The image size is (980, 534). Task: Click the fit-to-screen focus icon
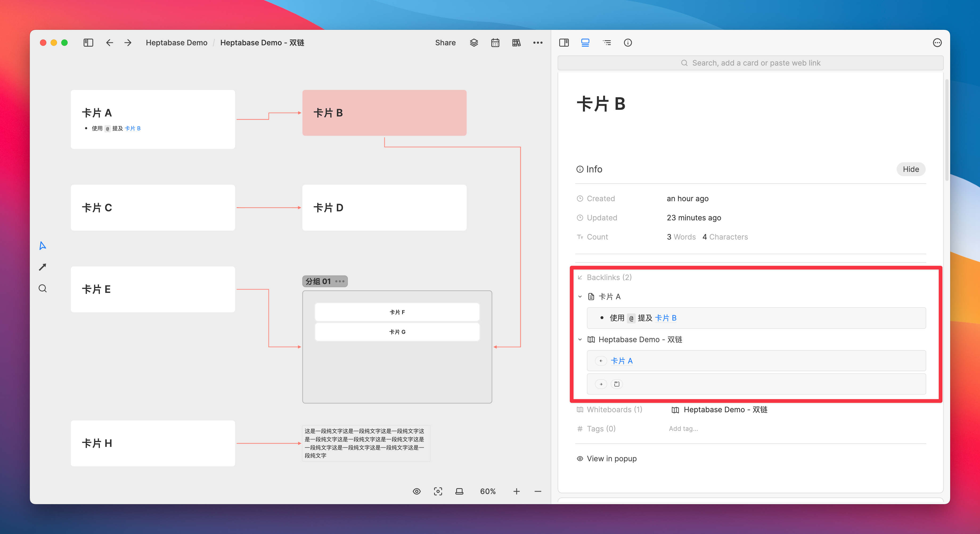tap(438, 491)
